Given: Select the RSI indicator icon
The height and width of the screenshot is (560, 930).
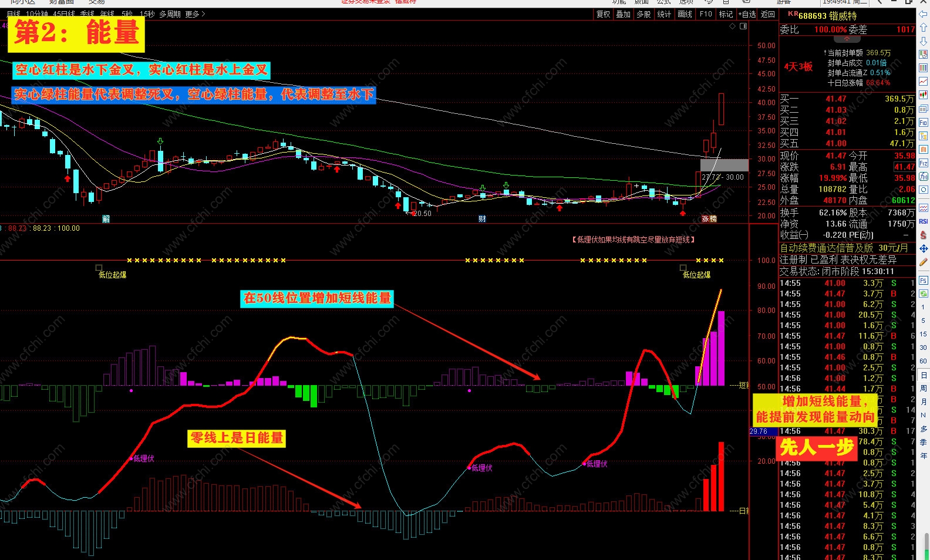Looking at the screenshot, I should [x=923, y=221].
